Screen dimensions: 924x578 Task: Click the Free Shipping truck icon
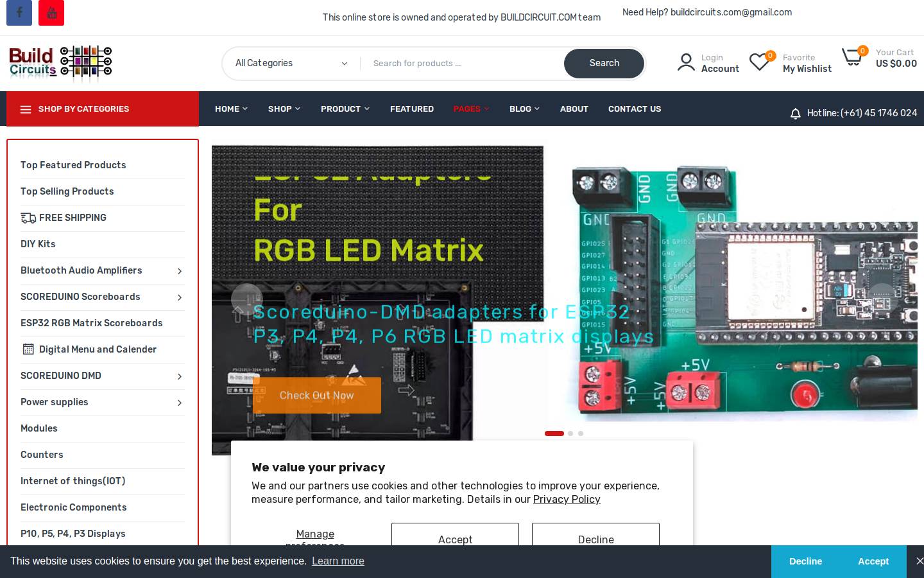pyautogui.click(x=28, y=218)
